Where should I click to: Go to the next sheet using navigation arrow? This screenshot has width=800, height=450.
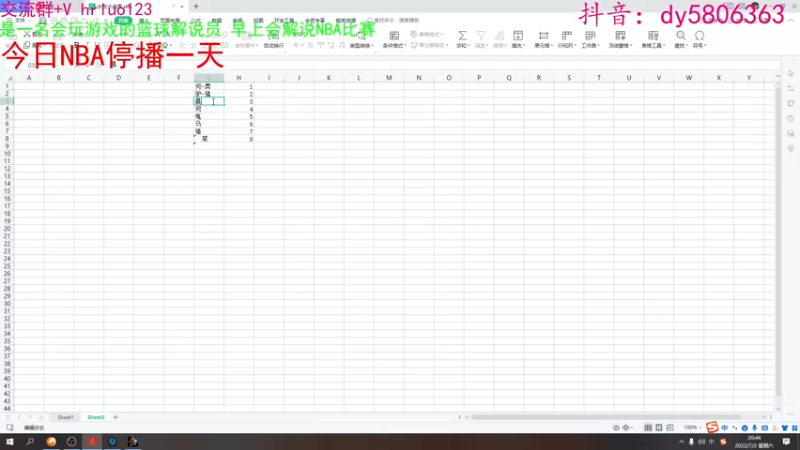(x=30, y=417)
